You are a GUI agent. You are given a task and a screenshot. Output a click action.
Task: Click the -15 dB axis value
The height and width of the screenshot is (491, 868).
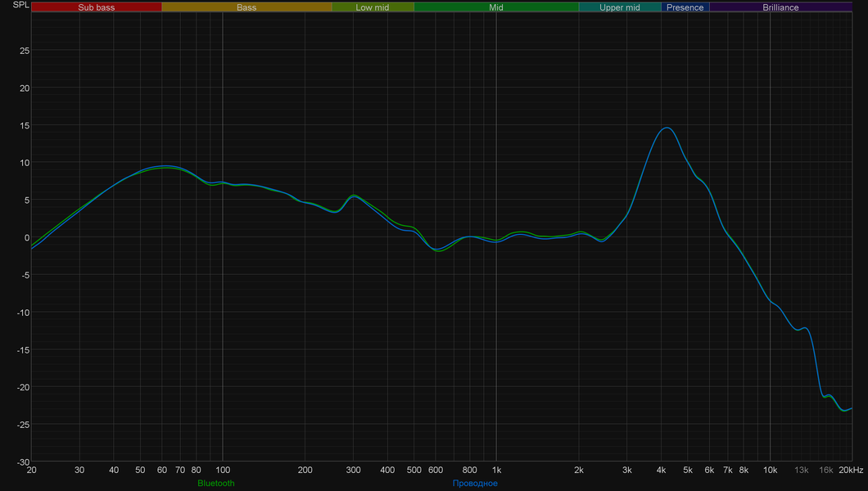point(23,350)
